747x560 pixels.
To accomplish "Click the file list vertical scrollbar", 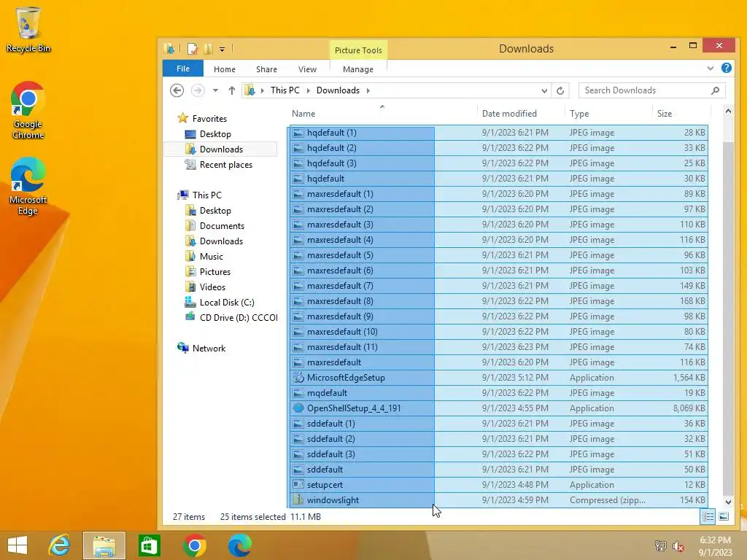I will [x=727, y=318].
